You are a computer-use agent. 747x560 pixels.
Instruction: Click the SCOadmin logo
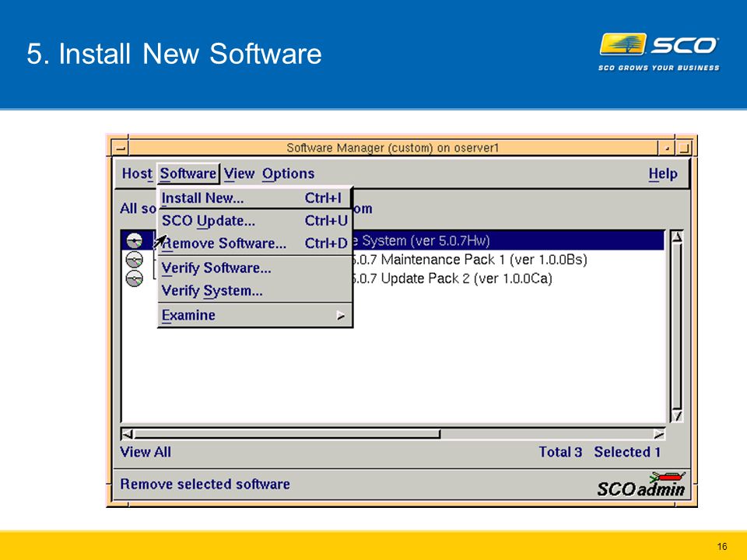point(640,485)
